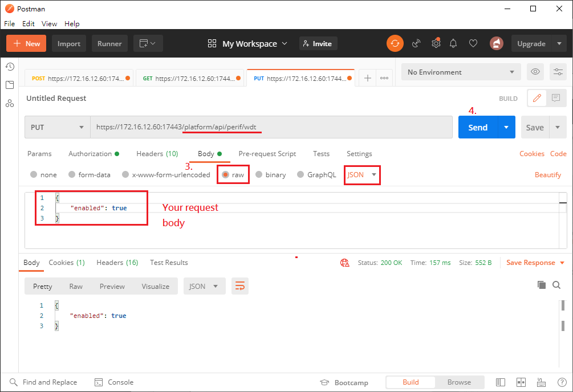Image resolution: width=573 pixels, height=392 pixels.
Task: Open Collections icon in left sidebar
Action: [x=10, y=85]
